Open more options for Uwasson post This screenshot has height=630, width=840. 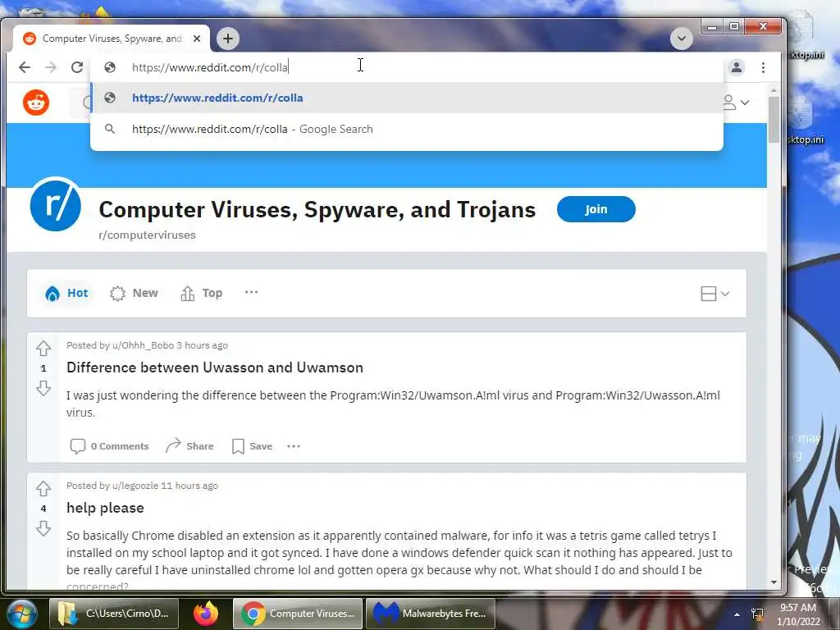[x=294, y=446]
